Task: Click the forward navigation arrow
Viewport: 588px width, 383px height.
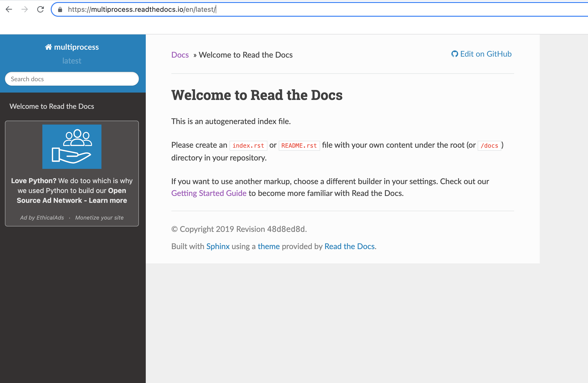Action: tap(24, 9)
